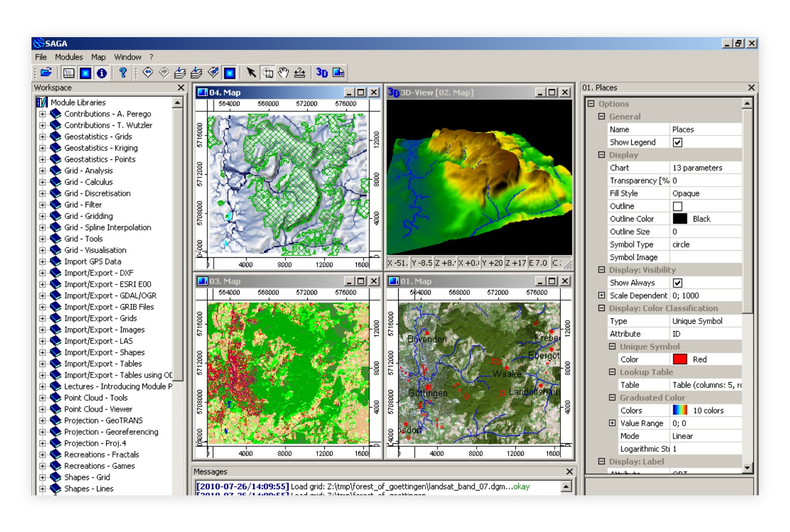This screenshot has height=532, width=790.
Task: Click the black Outline Color swatch
Action: pyautogui.click(x=680, y=218)
